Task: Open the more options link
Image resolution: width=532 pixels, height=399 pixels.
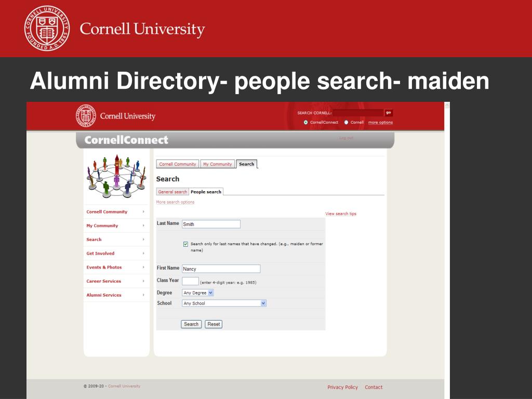Action: 380,123
